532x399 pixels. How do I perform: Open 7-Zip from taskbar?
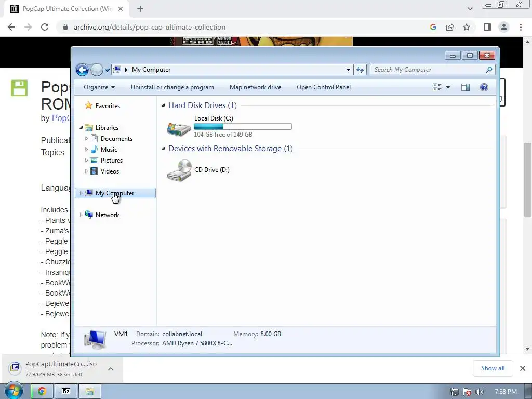[66, 392]
